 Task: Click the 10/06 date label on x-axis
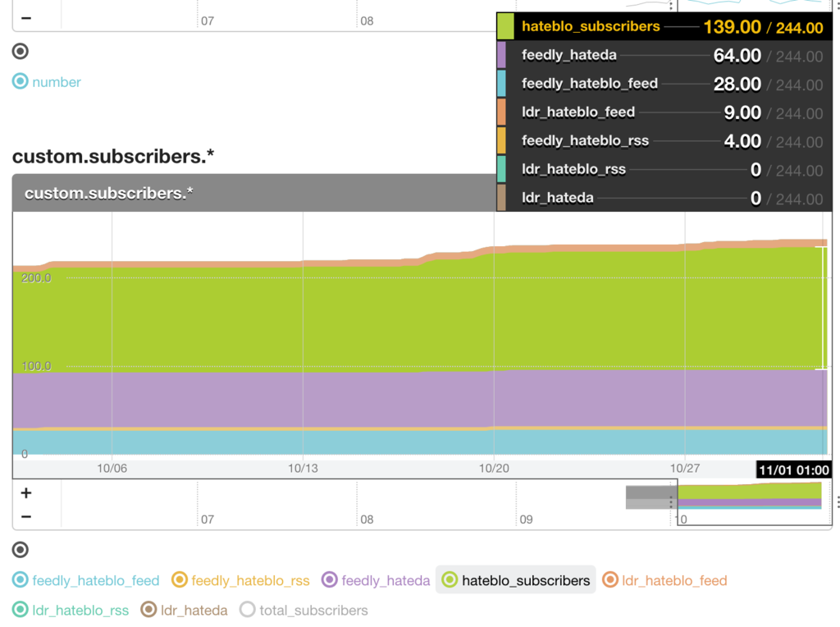112,469
